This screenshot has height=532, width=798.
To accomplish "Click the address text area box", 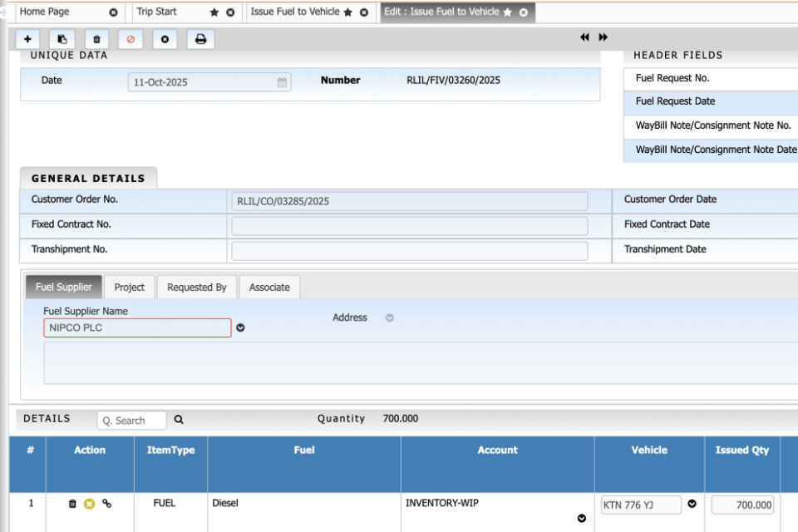I will click(421, 363).
